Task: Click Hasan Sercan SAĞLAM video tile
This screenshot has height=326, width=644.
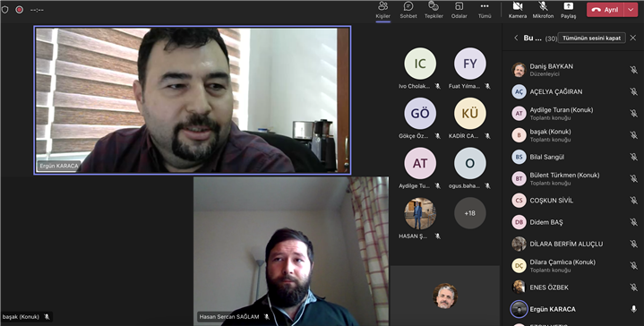Action: pyautogui.click(x=291, y=252)
